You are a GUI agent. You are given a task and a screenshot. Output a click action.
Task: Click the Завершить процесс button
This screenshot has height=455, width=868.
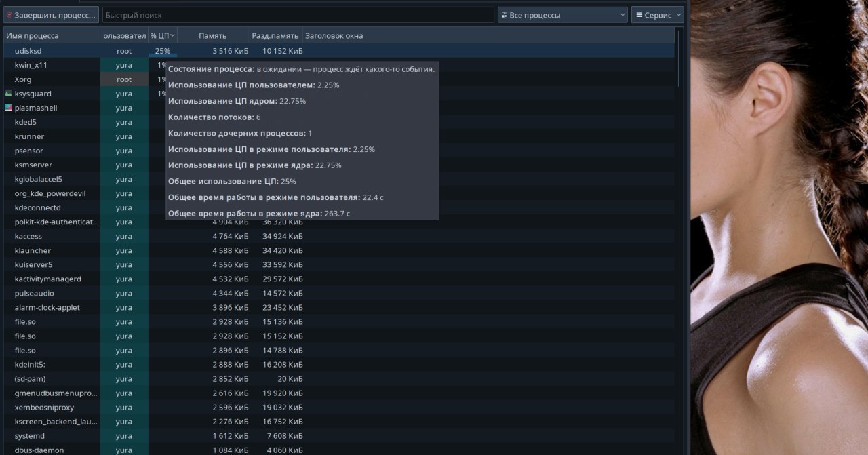(x=51, y=15)
